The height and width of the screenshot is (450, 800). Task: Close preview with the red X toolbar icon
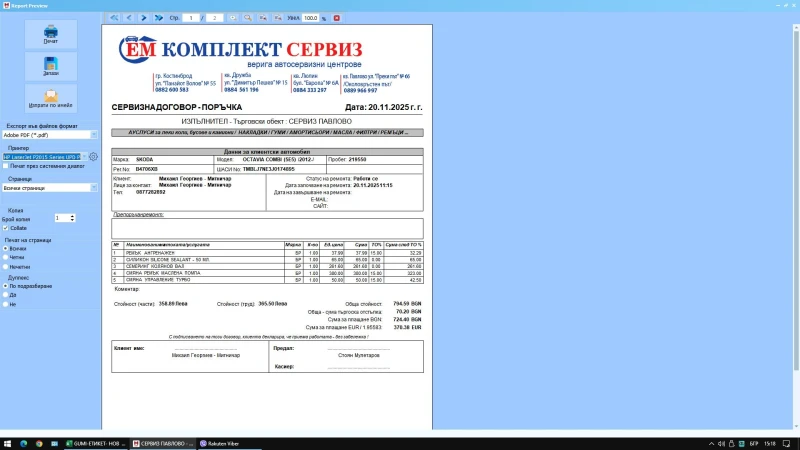click(x=336, y=18)
